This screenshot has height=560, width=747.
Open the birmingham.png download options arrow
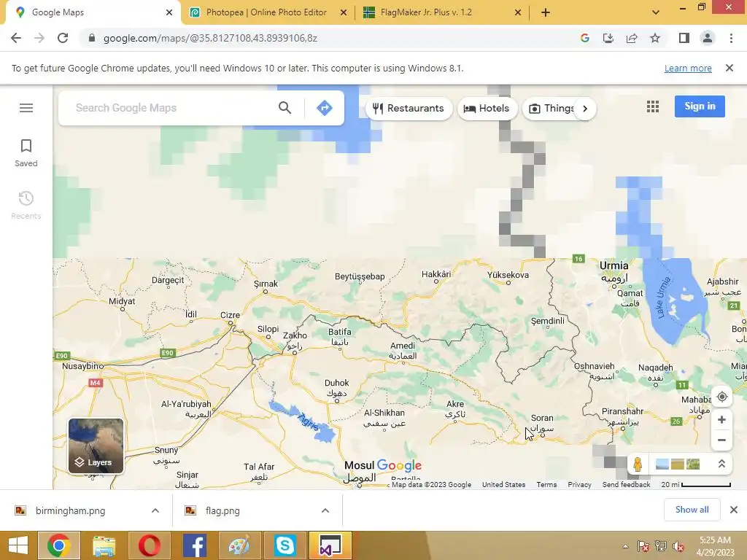tap(155, 510)
